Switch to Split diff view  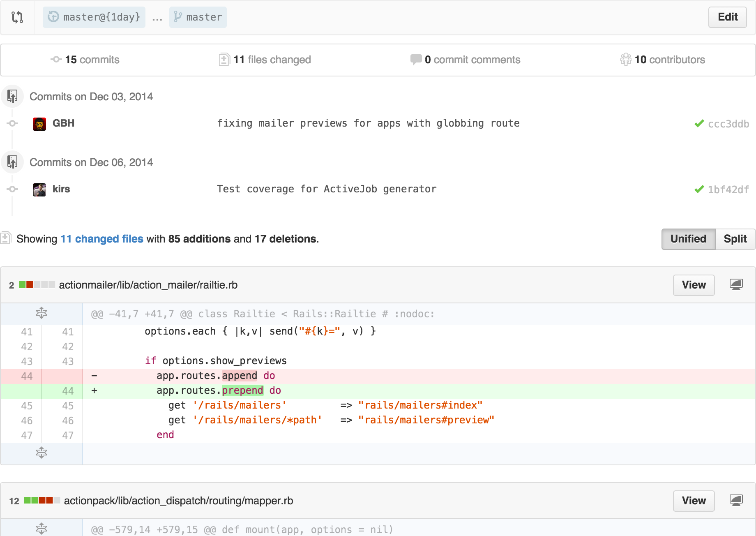coord(735,239)
